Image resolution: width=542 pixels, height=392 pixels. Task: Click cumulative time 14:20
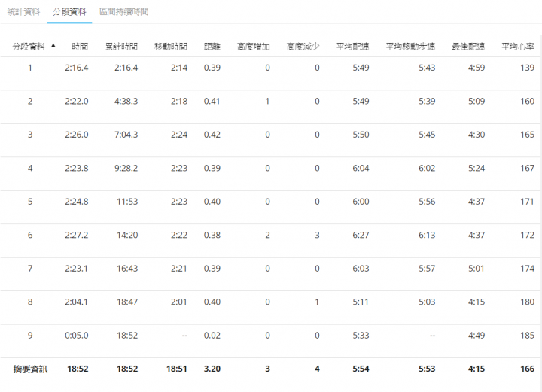(127, 236)
